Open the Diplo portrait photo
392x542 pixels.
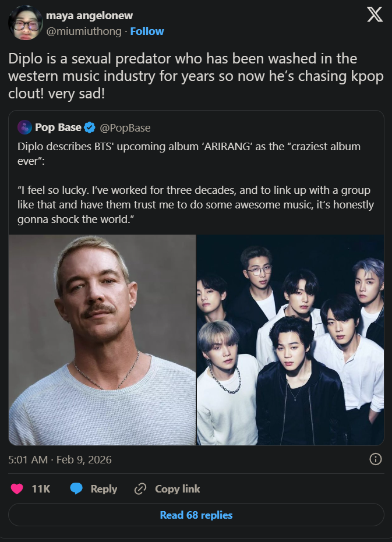click(102, 340)
